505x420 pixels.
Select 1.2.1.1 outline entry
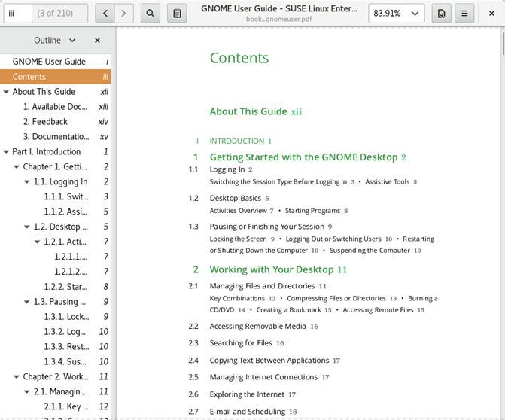[x=56, y=257]
